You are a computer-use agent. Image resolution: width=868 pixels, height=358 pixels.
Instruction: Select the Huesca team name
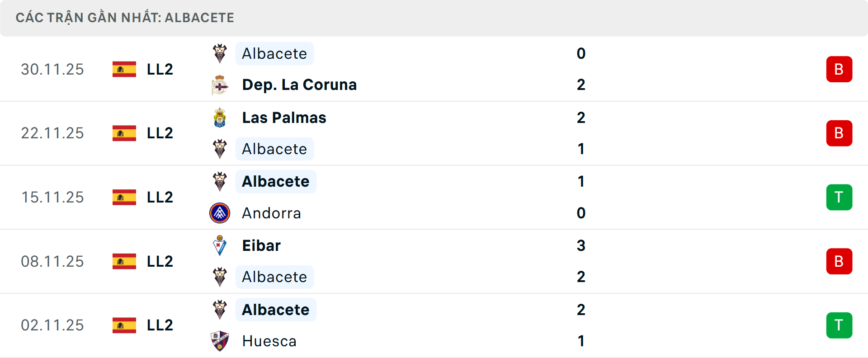pyautogui.click(x=269, y=341)
